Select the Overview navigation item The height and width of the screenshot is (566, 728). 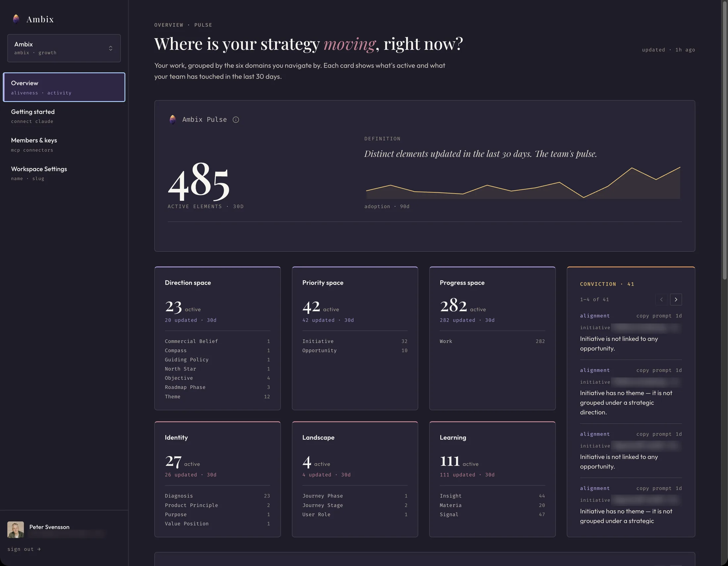pyautogui.click(x=64, y=87)
